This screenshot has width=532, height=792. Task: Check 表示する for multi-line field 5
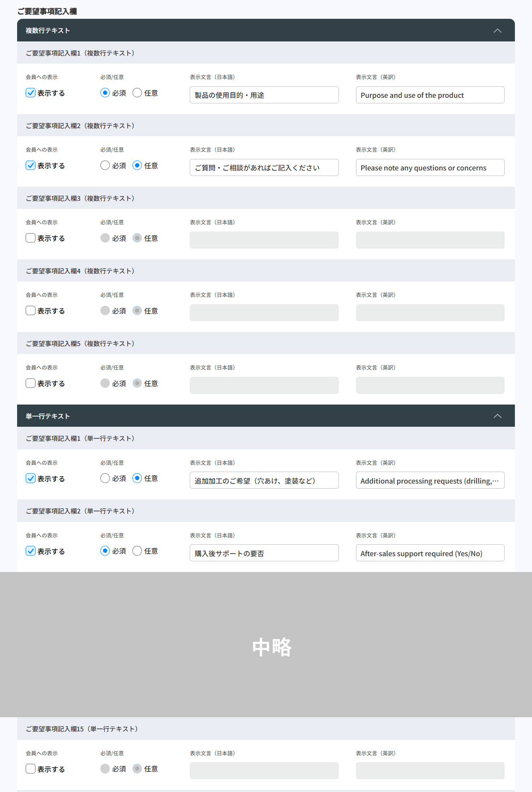pos(31,383)
